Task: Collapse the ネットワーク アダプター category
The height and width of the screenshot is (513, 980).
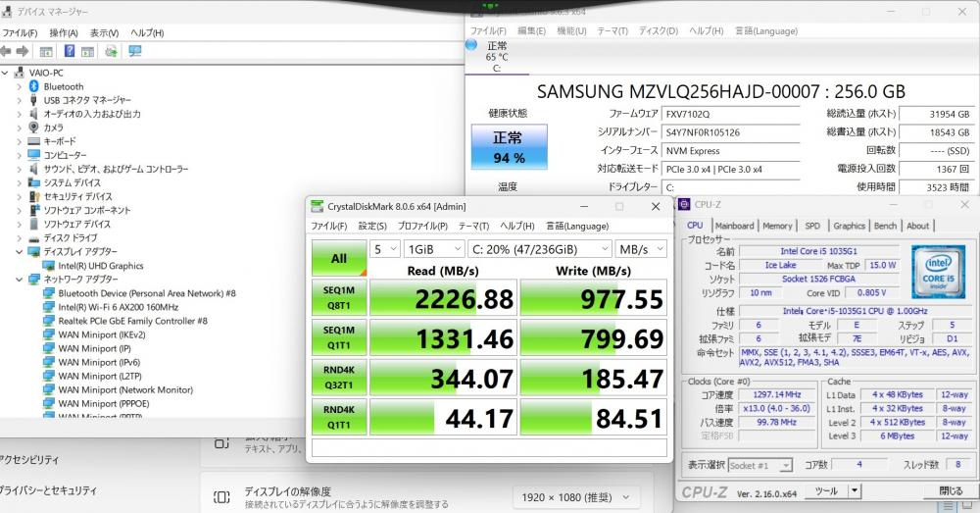Action: (x=20, y=279)
